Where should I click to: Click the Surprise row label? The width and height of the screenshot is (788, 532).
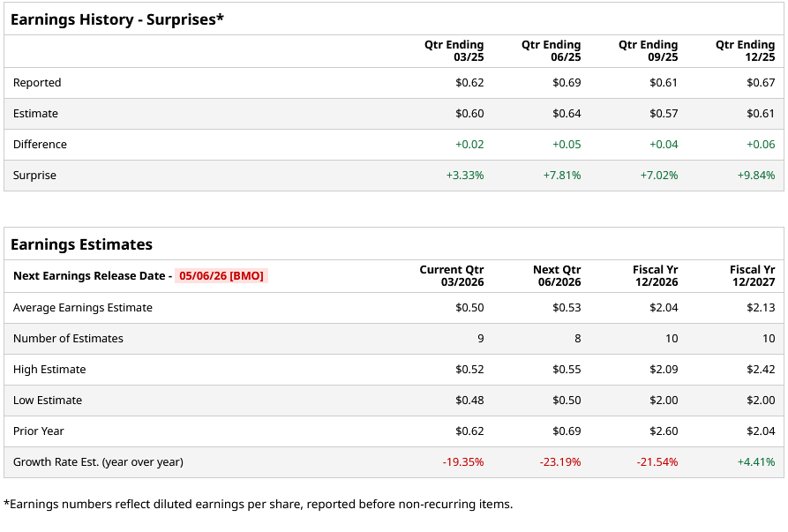click(34, 176)
